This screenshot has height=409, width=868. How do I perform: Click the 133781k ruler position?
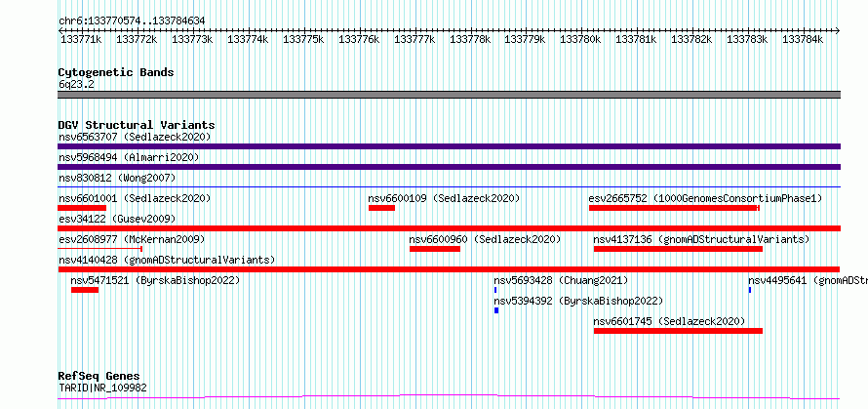(637, 39)
